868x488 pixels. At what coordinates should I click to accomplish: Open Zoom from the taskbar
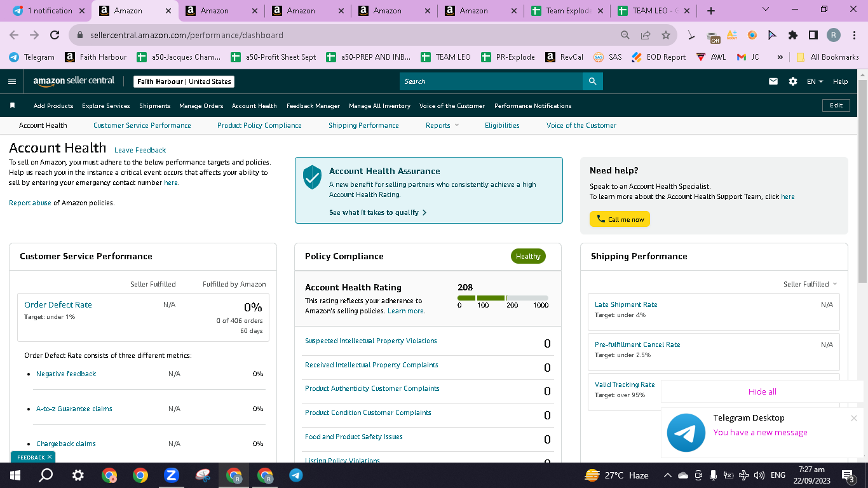pyautogui.click(x=171, y=475)
